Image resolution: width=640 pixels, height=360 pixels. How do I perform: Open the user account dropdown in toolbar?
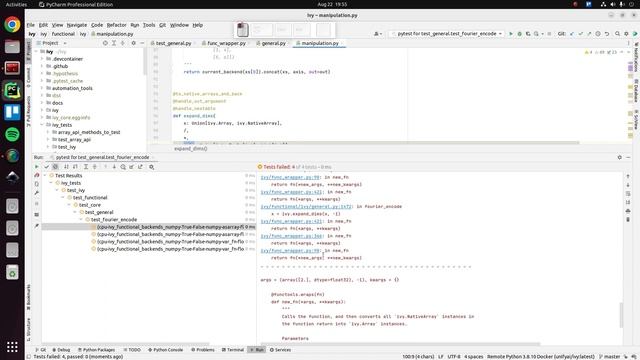[x=378, y=34]
